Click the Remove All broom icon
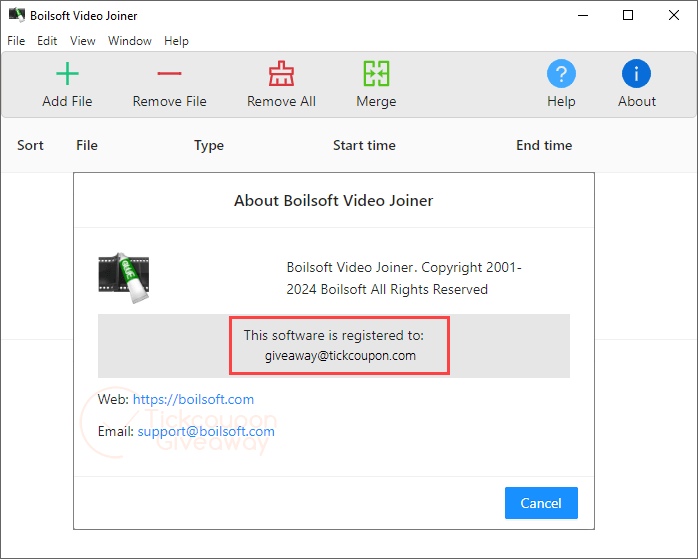 (x=281, y=73)
